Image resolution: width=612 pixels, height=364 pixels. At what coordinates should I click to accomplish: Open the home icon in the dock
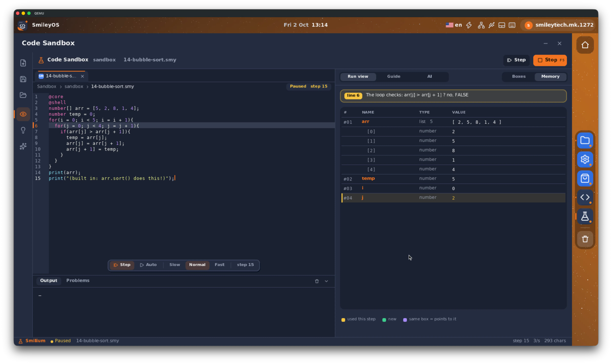[x=585, y=45]
